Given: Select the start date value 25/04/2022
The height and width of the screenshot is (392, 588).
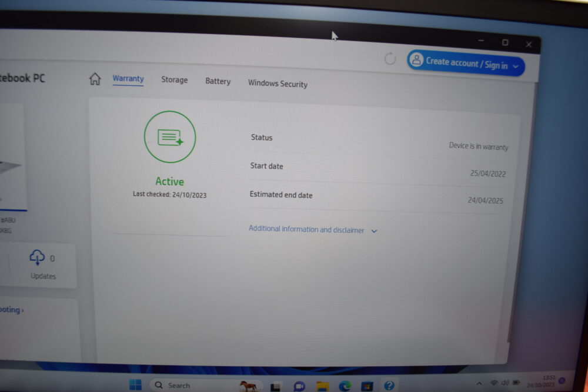Looking at the screenshot, I should (488, 173).
